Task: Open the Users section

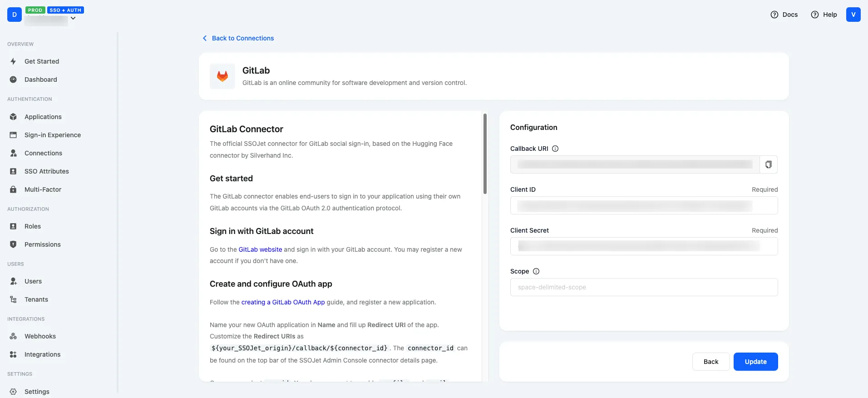Action: [x=33, y=281]
